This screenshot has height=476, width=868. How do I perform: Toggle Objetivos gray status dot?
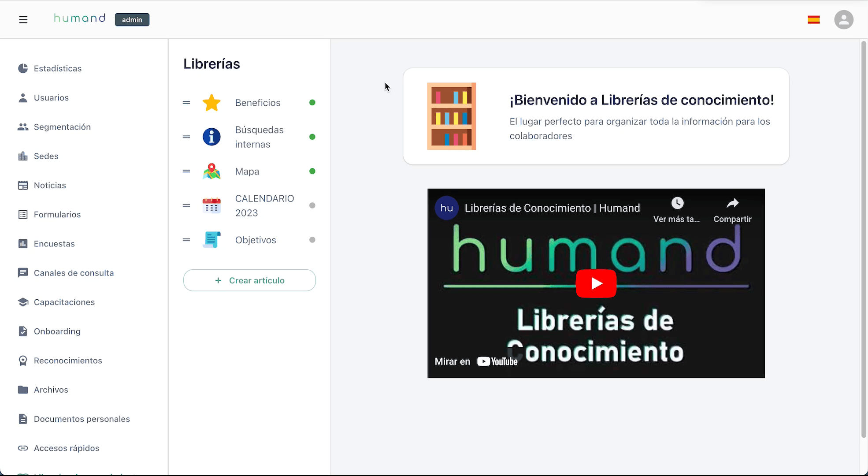[x=312, y=240]
